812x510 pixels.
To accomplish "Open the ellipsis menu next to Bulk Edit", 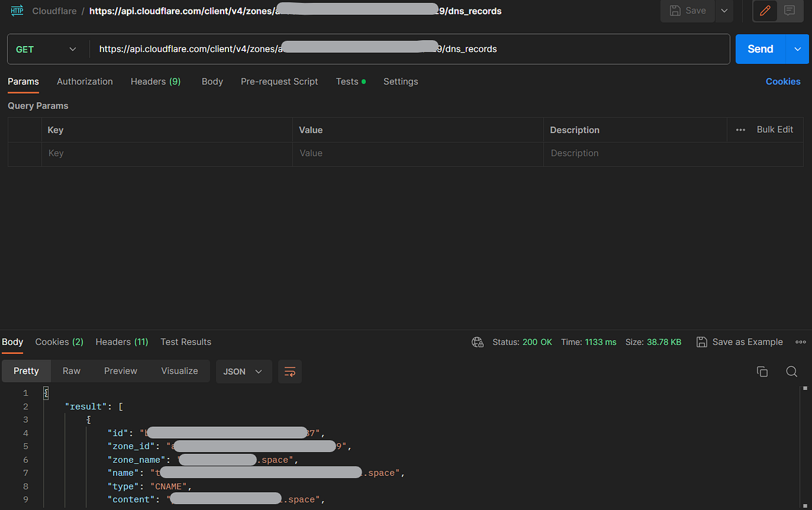I will (740, 130).
